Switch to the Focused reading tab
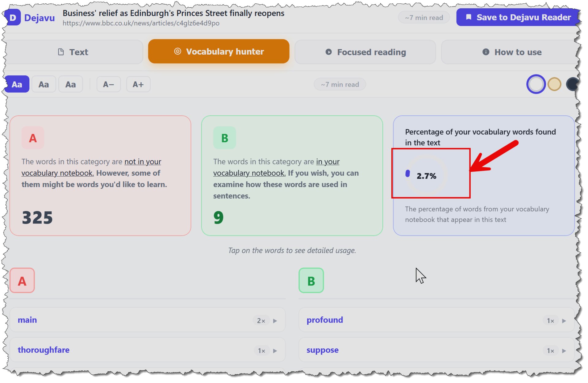 coord(365,52)
